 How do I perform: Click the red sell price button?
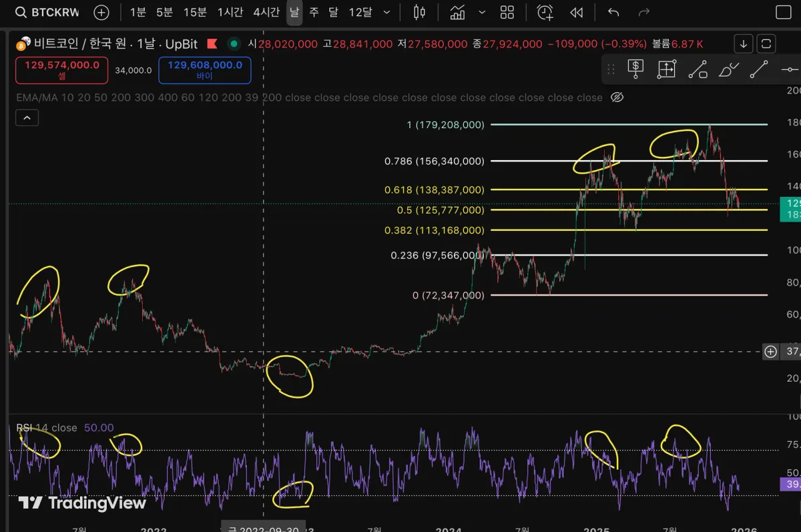(x=62, y=70)
